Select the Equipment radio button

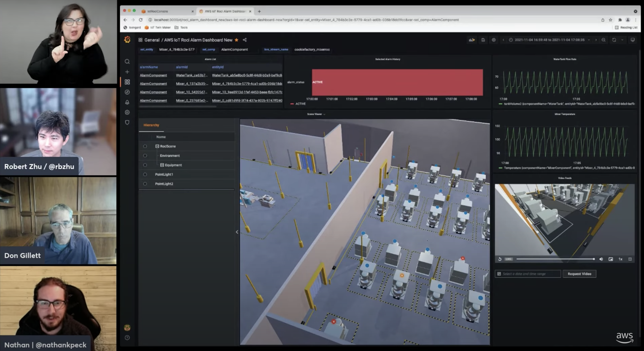click(145, 165)
